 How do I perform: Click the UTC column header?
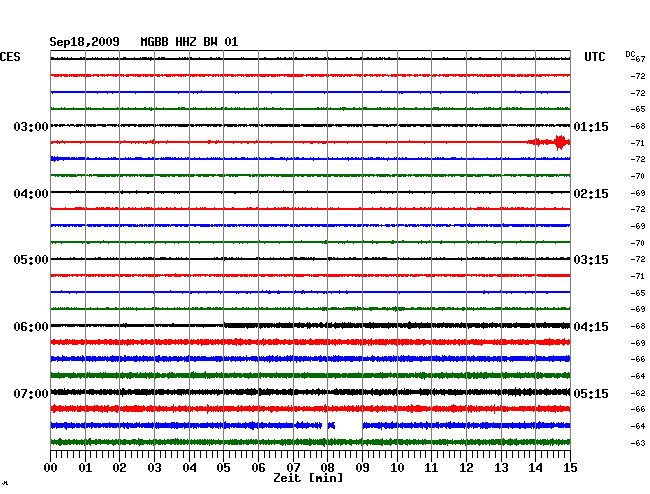595,57
